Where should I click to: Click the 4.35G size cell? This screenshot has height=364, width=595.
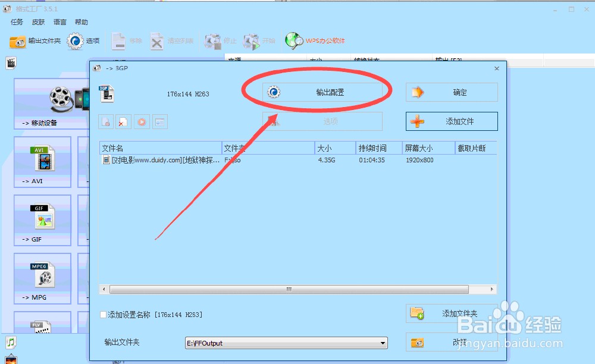(327, 160)
